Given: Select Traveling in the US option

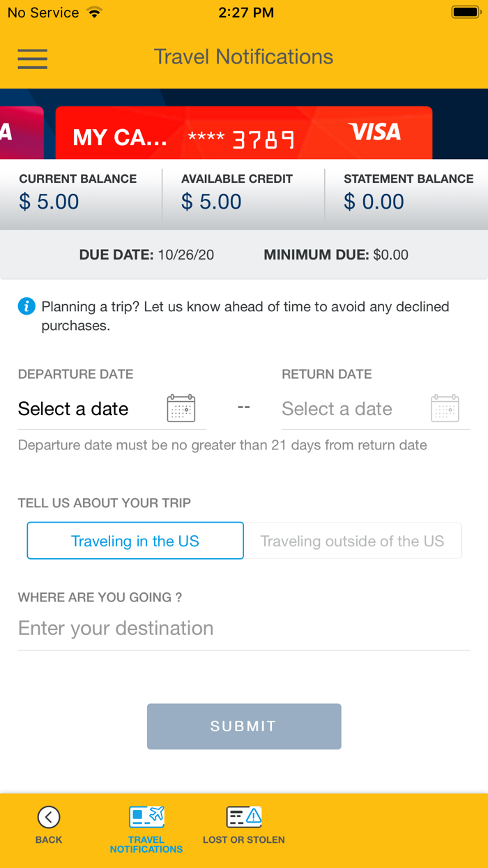Looking at the screenshot, I should (135, 541).
